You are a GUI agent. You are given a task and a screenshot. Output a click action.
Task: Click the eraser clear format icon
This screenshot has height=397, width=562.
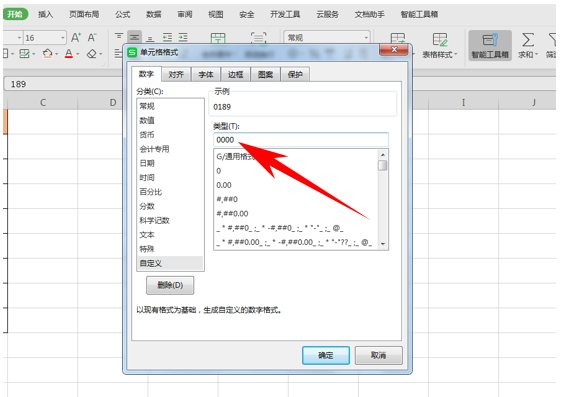point(92,54)
